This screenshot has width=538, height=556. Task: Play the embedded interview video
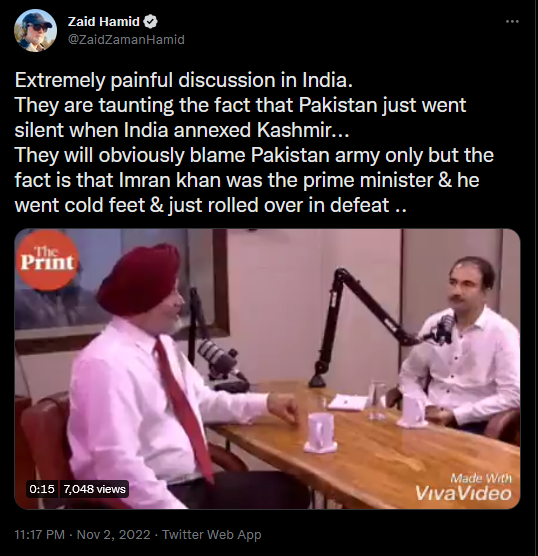267,369
